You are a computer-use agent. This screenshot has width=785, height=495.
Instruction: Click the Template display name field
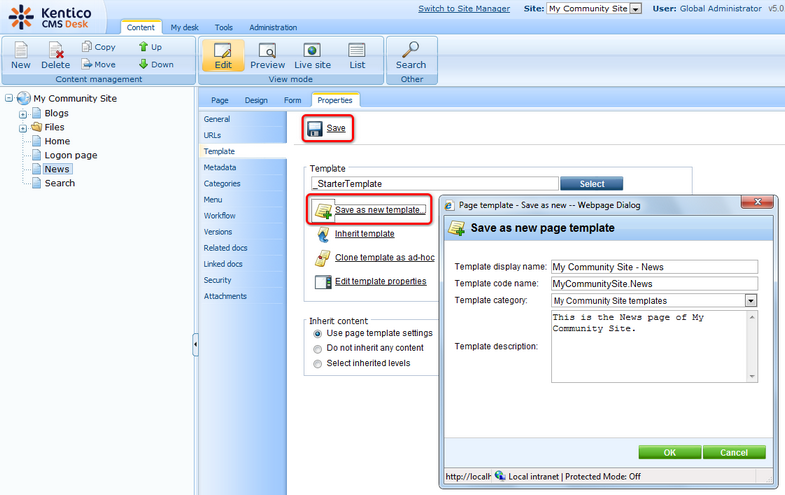(x=654, y=267)
